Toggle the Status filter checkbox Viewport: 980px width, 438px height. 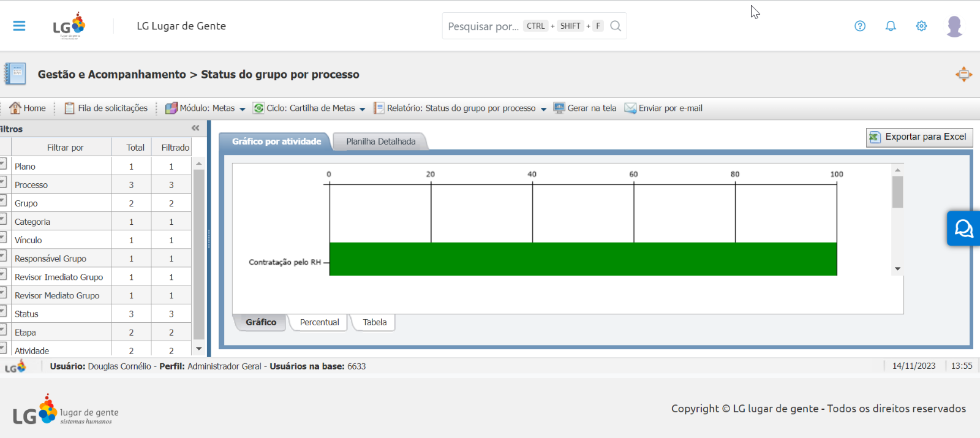(2, 311)
